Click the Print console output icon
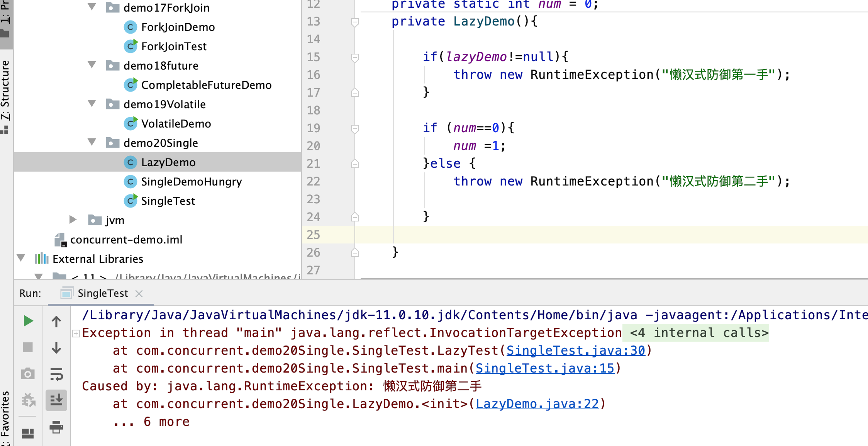 click(56, 427)
